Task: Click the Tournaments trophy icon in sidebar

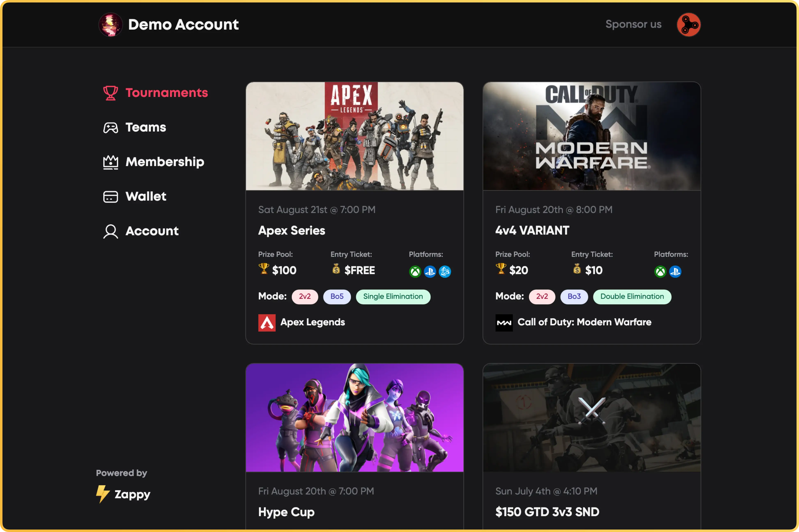Action: (110, 93)
